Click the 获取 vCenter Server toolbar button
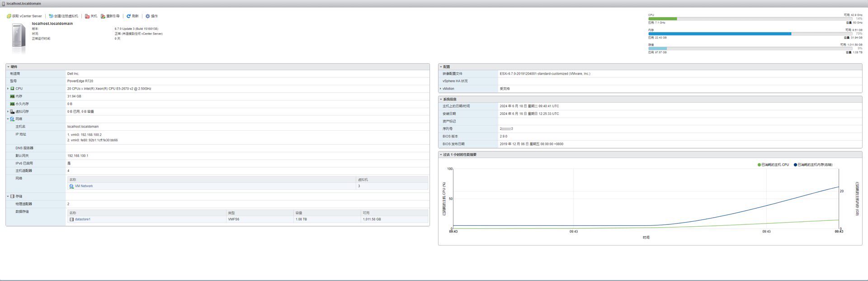The image size is (868, 281). click(24, 16)
